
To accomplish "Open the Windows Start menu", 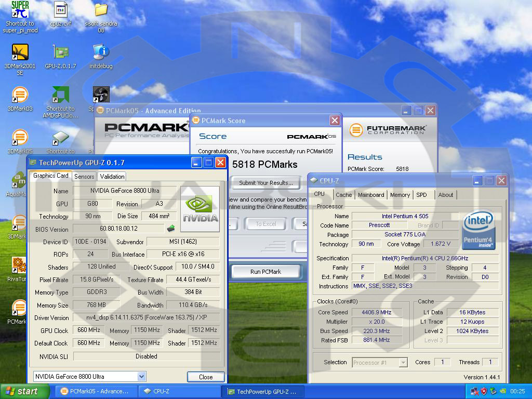I will click(24, 392).
